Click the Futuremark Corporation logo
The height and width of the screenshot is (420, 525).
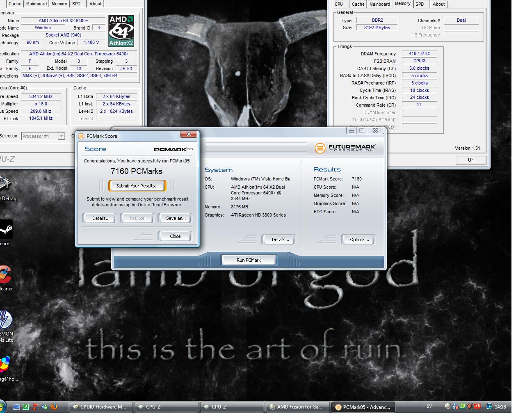click(x=345, y=148)
